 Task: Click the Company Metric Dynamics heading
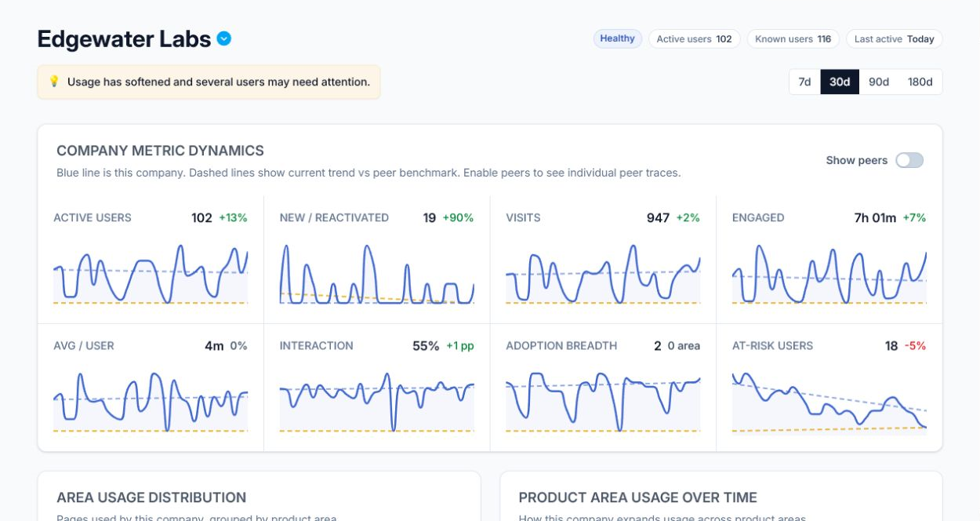click(160, 151)
